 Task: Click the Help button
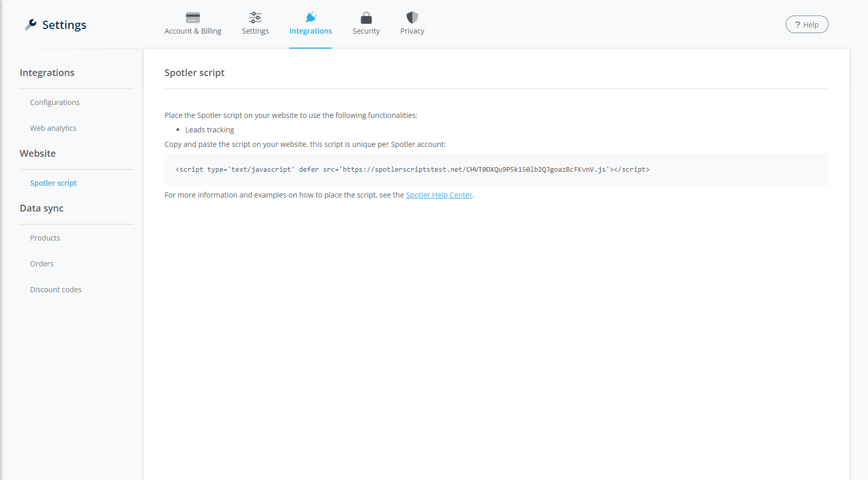pyautogui.click(x=807, y=24)
